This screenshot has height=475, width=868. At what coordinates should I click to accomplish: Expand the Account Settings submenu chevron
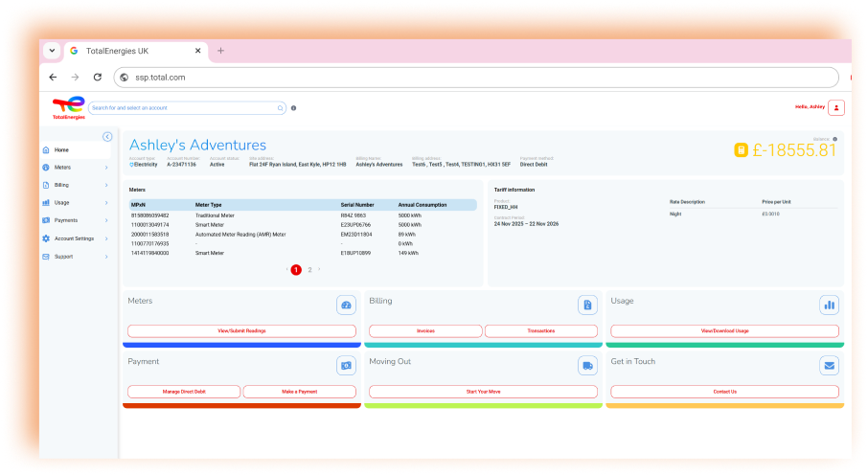[106, 238]
